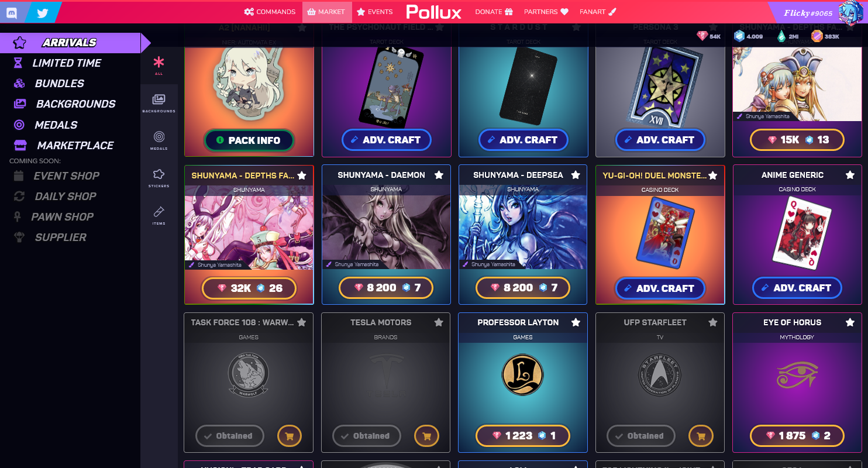Toggle favorite star on Eye of Horus
Image resolution: width=868 pixels, height=468 pixels.
[x=850, y=322]
